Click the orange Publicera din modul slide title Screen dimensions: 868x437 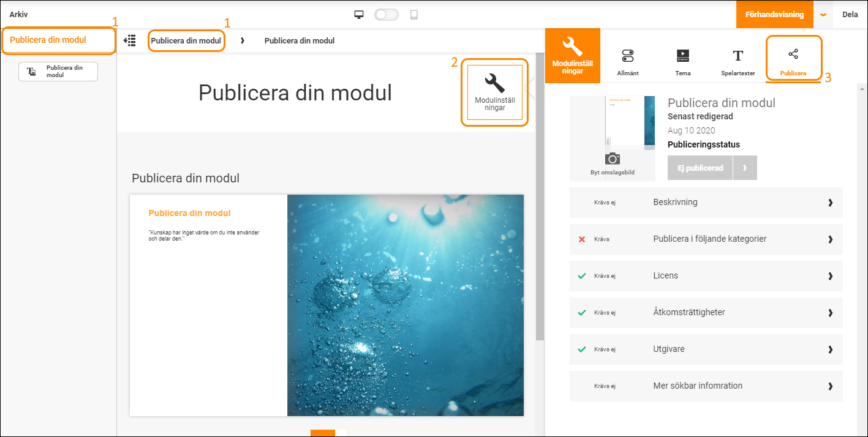click(189, 213)
